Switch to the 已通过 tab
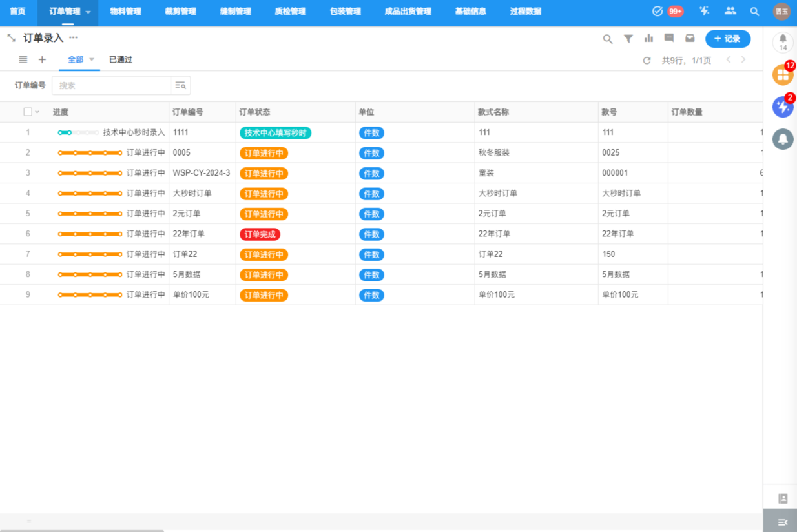The width and height of the screenshot is (797, 532). point(120,60)
